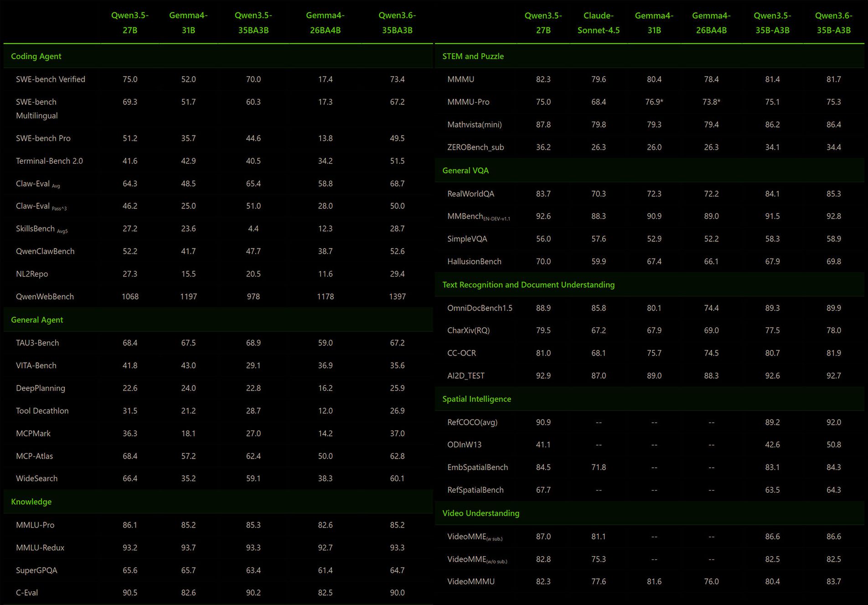Click the QwenWebBench row label
The image size is (868, 605).
(x=45, y=297)
